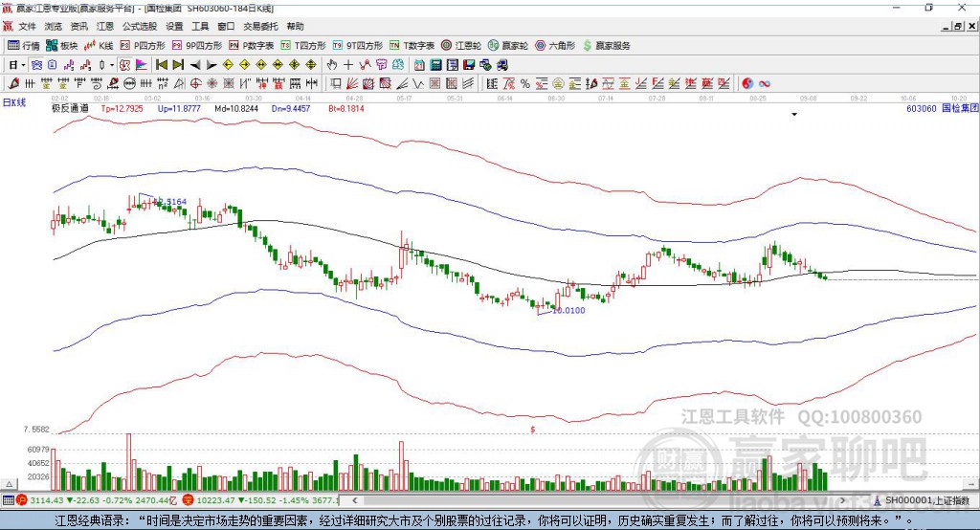
Task: Open the 9P四方形 tool
Action: [197, 46]
